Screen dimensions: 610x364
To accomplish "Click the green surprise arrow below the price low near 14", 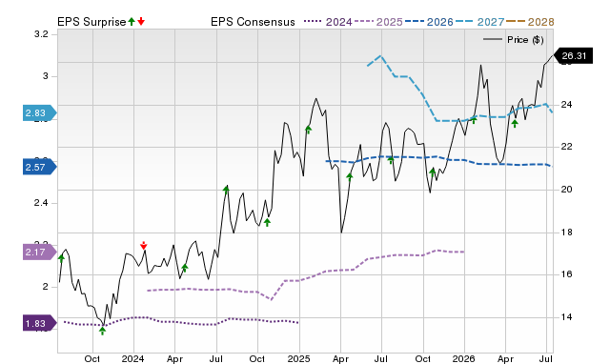I will (x=102, y=331).
